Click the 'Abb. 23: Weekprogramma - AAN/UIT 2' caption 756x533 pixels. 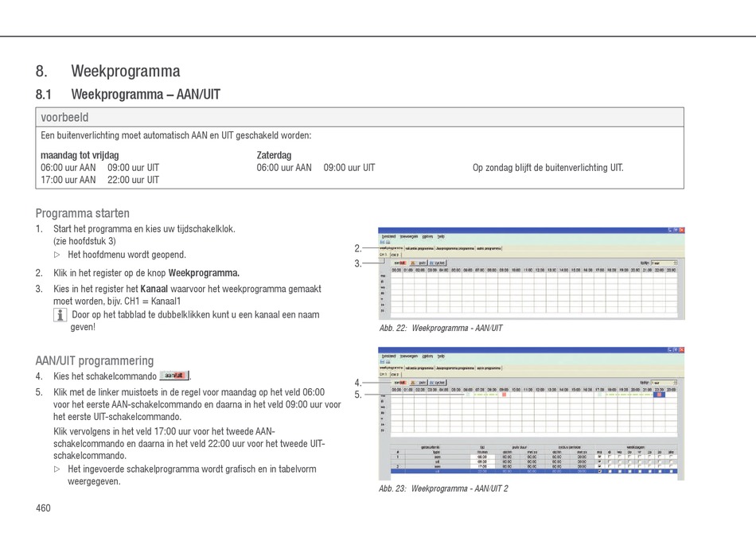click(443, 488)
